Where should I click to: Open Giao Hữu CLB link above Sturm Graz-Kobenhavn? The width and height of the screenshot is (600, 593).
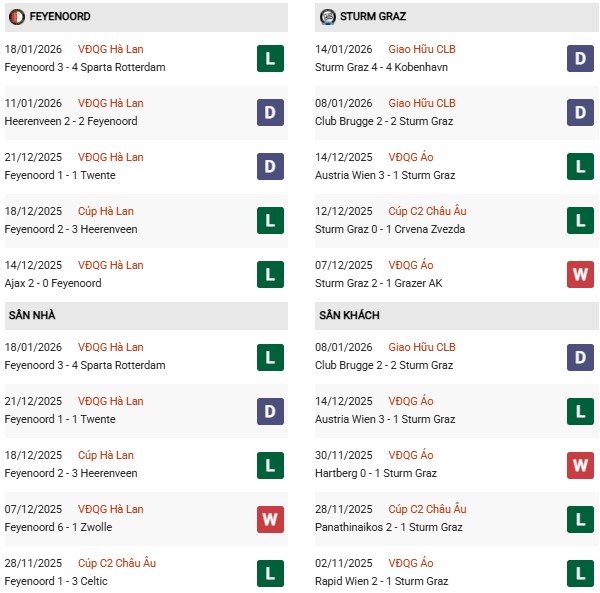pos(425,49)
